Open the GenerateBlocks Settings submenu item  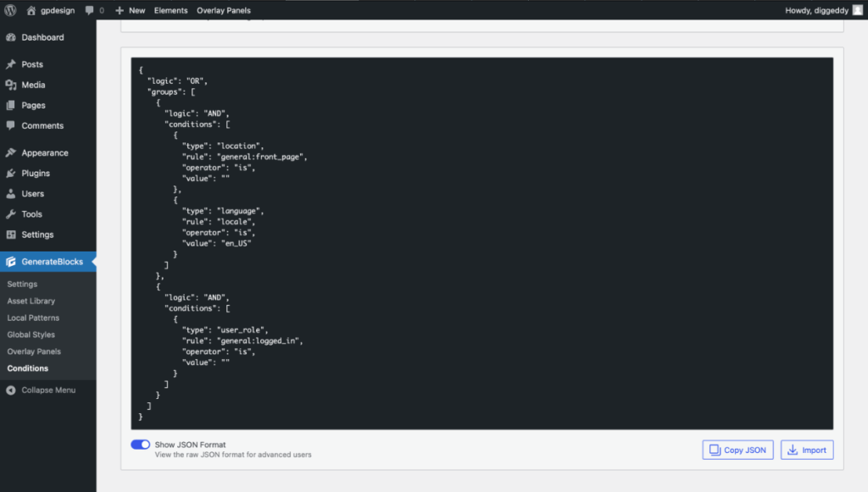22,285
